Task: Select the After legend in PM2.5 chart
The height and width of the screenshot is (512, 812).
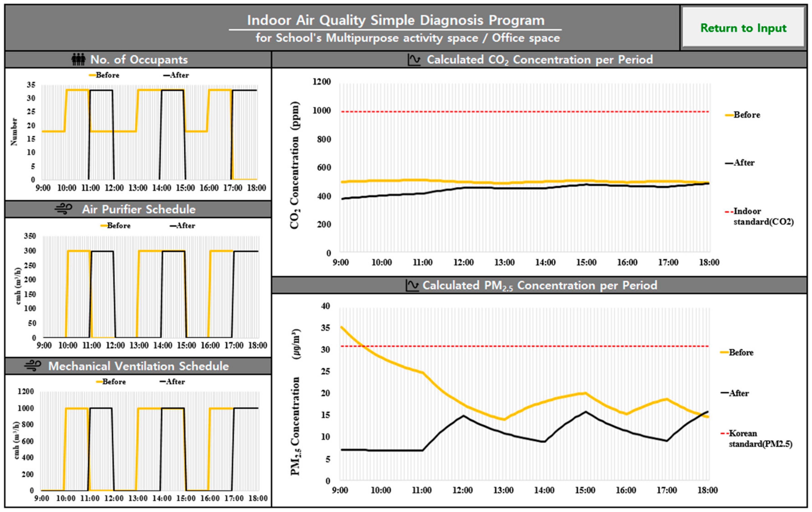Action: click(738, 393)
